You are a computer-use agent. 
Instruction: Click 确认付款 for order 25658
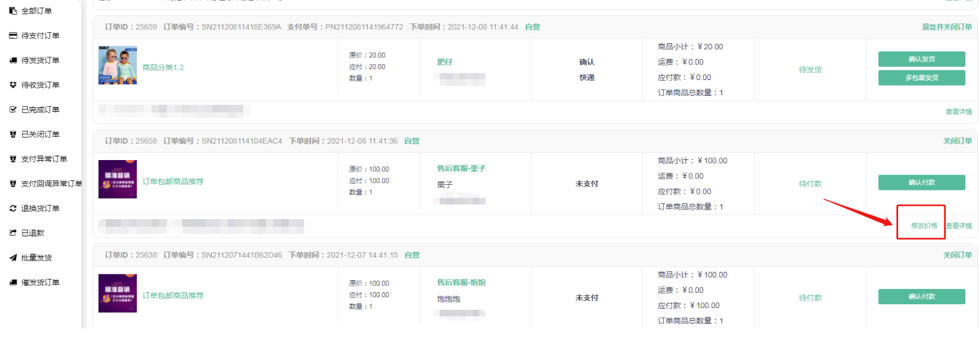(x=921, y=182)
